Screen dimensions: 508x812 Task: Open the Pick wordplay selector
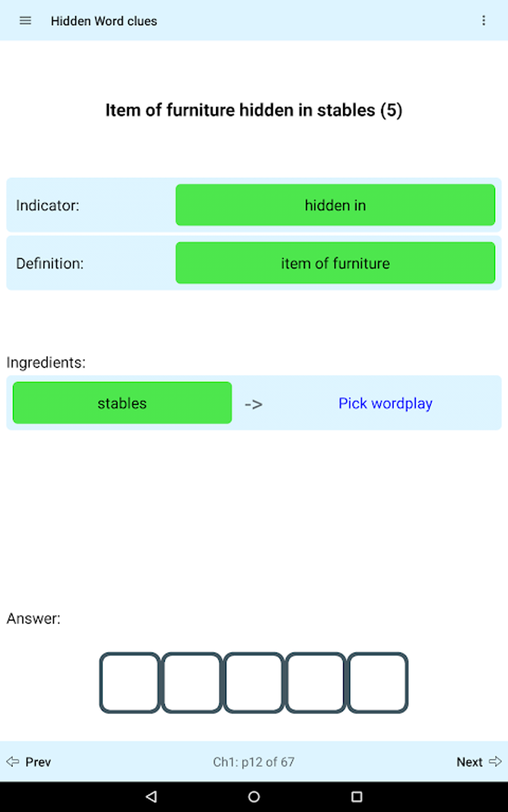click(x=385, y=403)
